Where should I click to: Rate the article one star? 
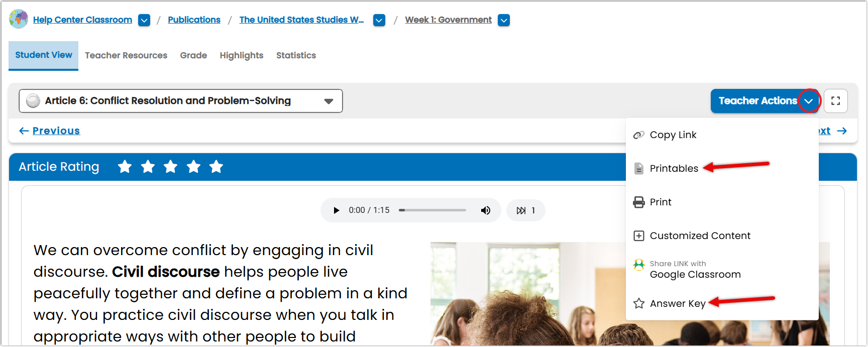[125, 167]
